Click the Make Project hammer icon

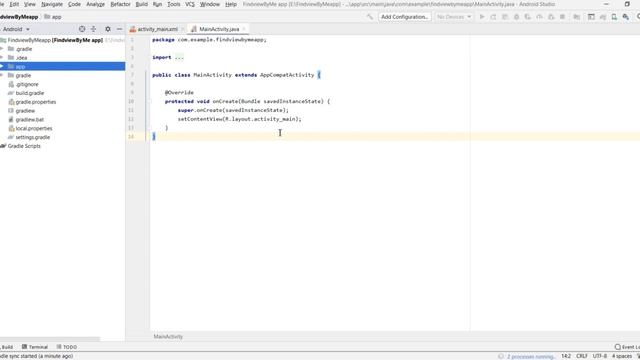pos(369,17)
